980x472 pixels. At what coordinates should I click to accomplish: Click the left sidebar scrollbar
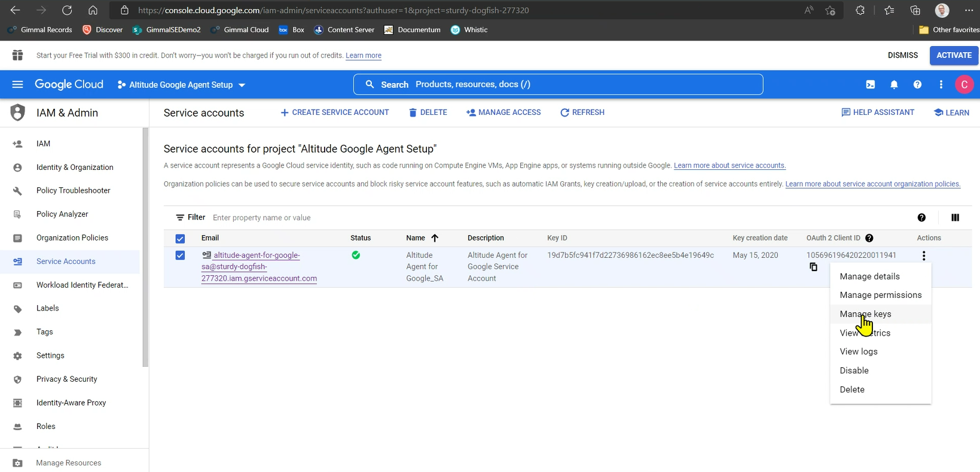pos(145,246)
